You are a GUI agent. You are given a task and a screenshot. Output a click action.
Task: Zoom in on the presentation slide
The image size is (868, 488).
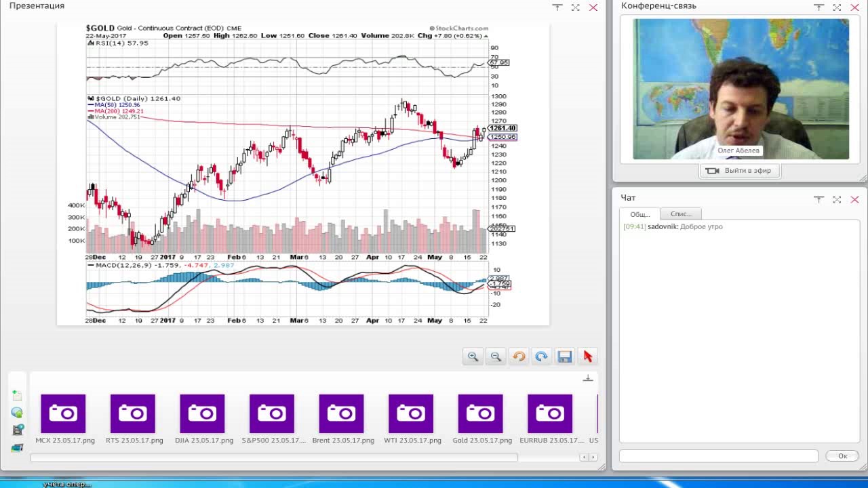point(473,357)
